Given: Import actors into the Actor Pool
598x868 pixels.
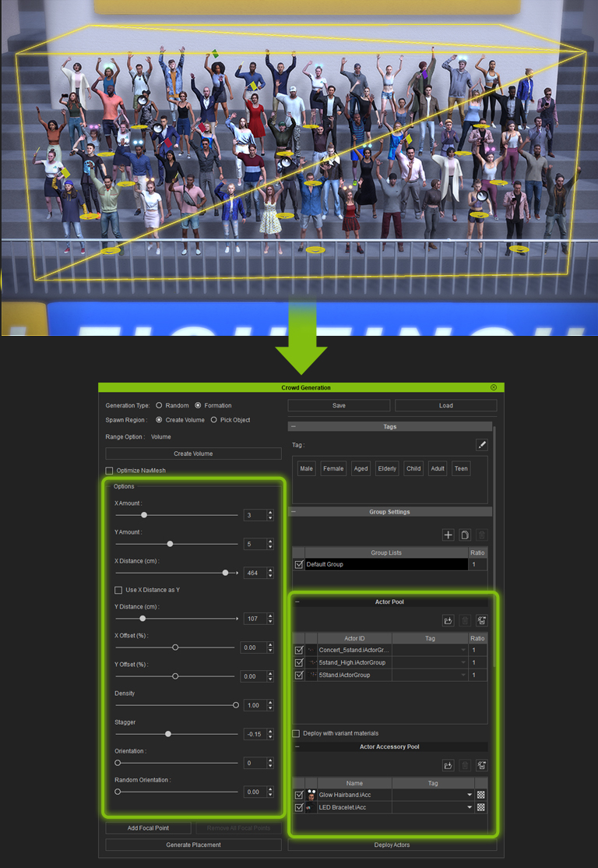Looking at the screenshot, I should [448, 620].
